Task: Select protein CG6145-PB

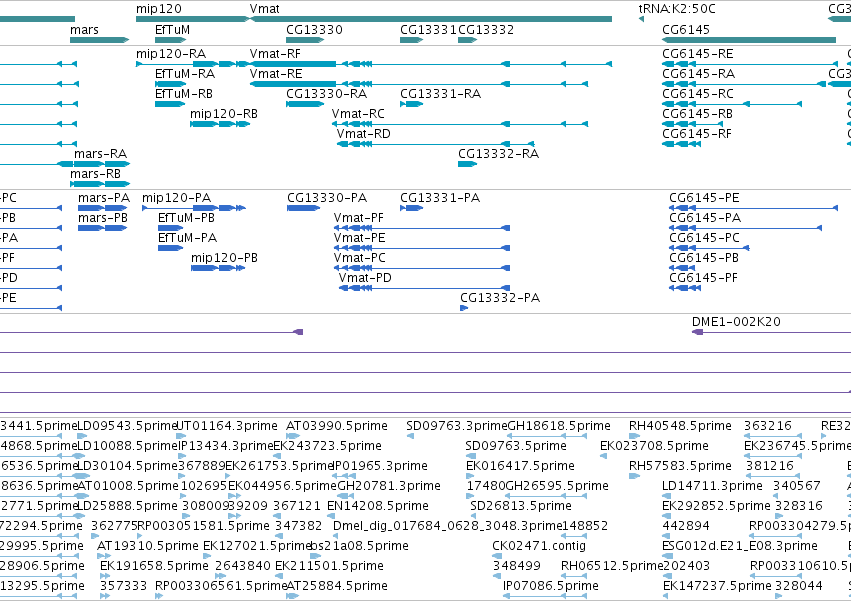Action: coord(704,258)
